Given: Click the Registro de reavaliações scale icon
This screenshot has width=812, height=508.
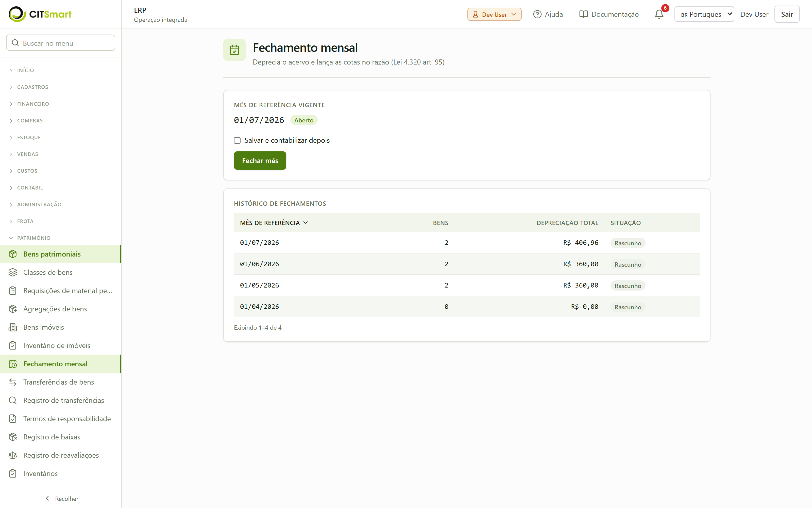Looking at the screenshot, I should pos(13,455).
